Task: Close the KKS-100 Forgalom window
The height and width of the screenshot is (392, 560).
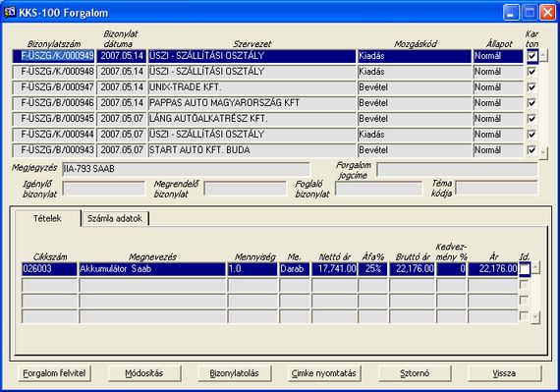Action: pyautogui.click(x=547, y=13)
